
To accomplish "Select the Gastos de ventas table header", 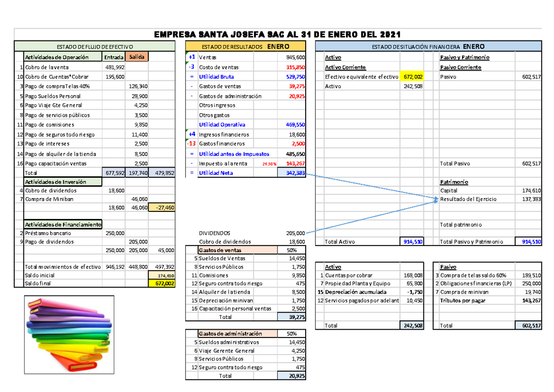I will [x=231, y=250].
